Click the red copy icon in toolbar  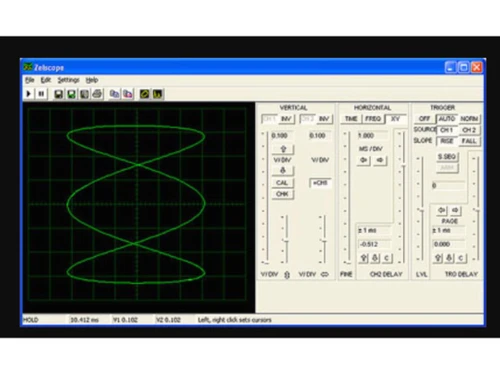coord(128,94)
